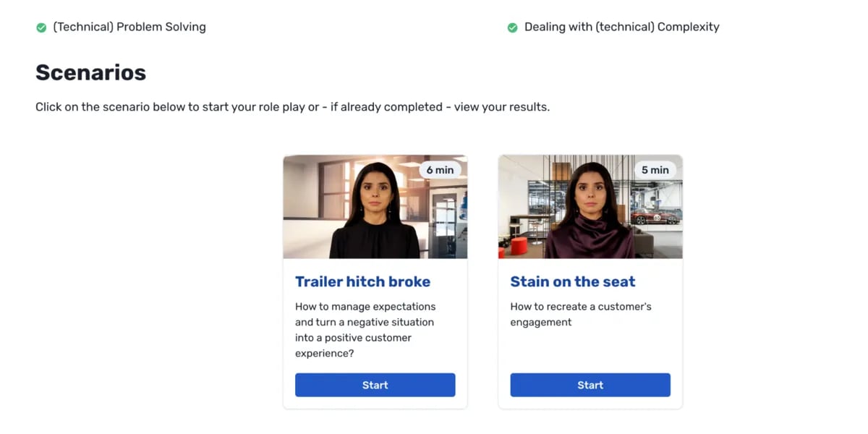Click the Stain on the seat video thumbnail

[x=590, y=207]
